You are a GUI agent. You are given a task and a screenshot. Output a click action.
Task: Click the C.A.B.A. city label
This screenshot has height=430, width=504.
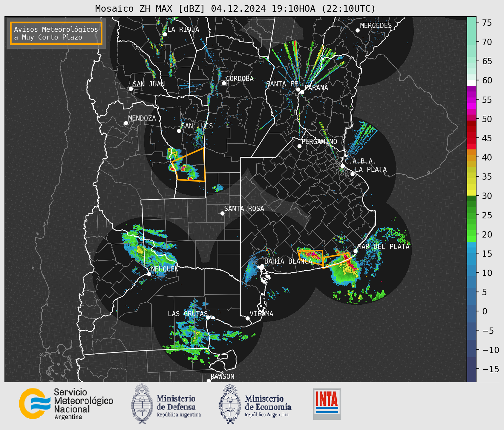(x=360, y=161)
